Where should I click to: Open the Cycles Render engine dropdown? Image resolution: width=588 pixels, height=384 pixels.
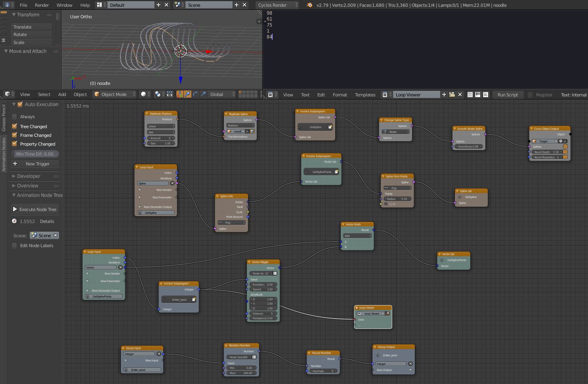pyautogui.click(x=277, y=5)
